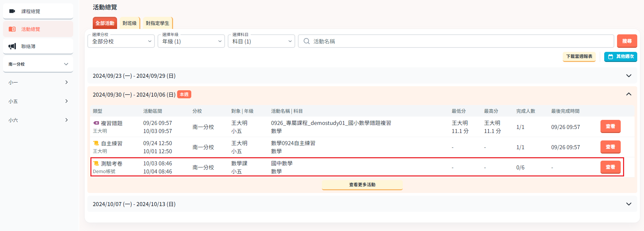The image size is (644, 231).
Task: Click the 自主練習 type icon
Action: pyautogui.click(x=96, y=143)
